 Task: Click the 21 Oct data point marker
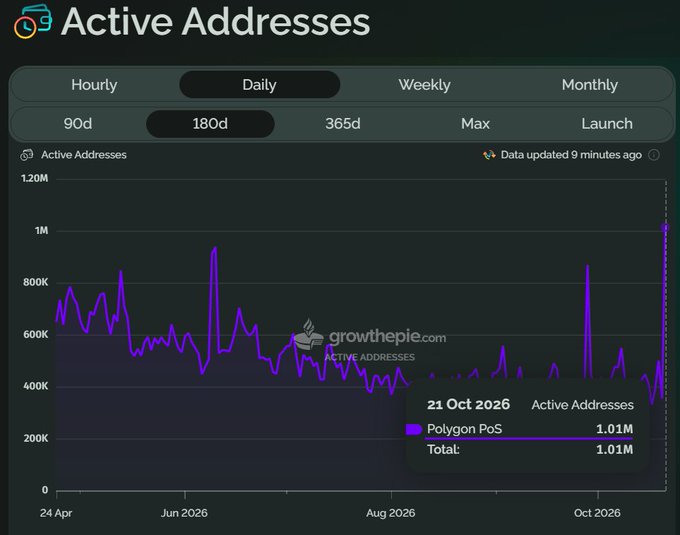(x=665, y=227)
